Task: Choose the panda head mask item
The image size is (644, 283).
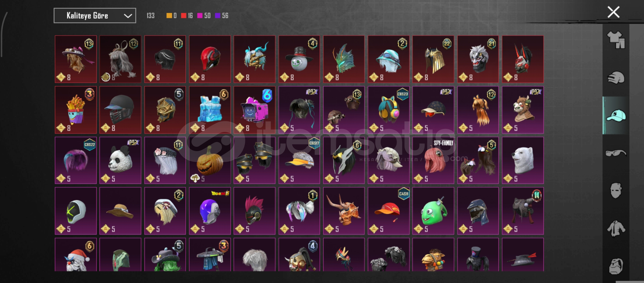Action: [120, 160]
